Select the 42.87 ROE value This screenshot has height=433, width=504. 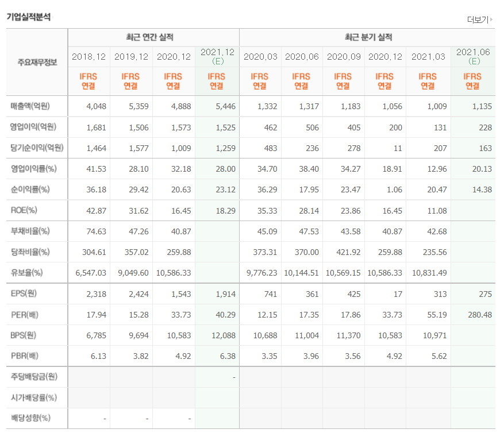(97, 211)
